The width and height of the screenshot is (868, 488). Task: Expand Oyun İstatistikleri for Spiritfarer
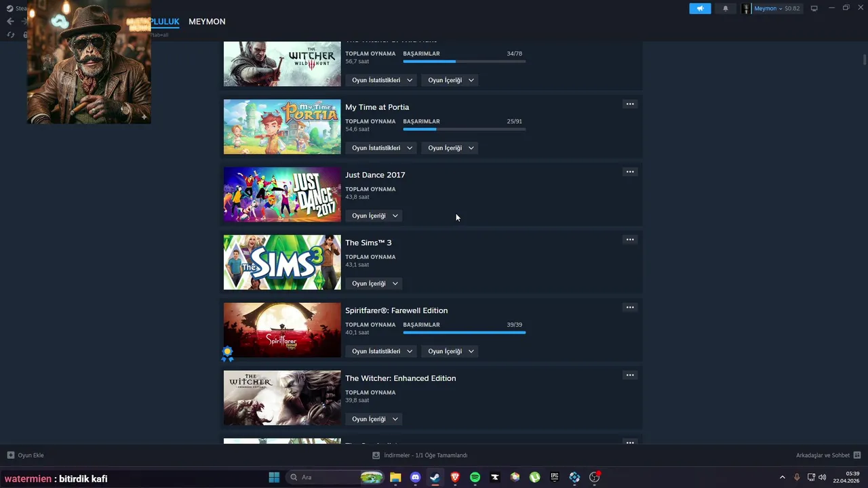[x=381, y=351]
